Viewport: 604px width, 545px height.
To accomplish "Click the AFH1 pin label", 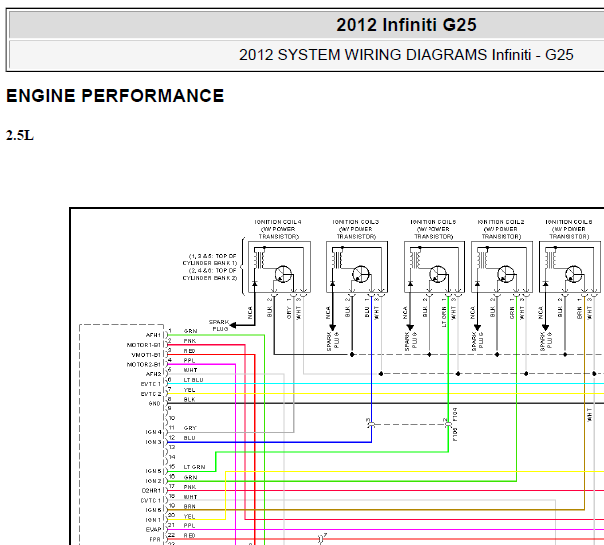I will point(153,335).
